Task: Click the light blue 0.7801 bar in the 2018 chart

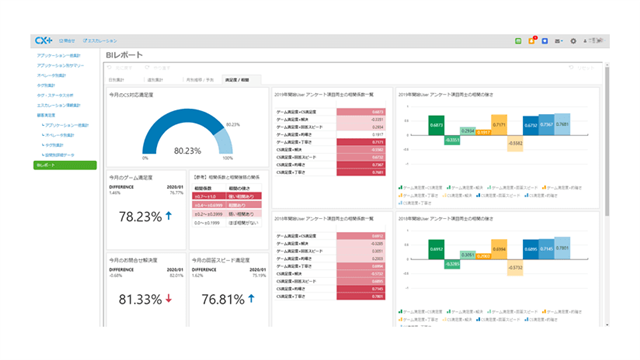Action: (562, 248)
